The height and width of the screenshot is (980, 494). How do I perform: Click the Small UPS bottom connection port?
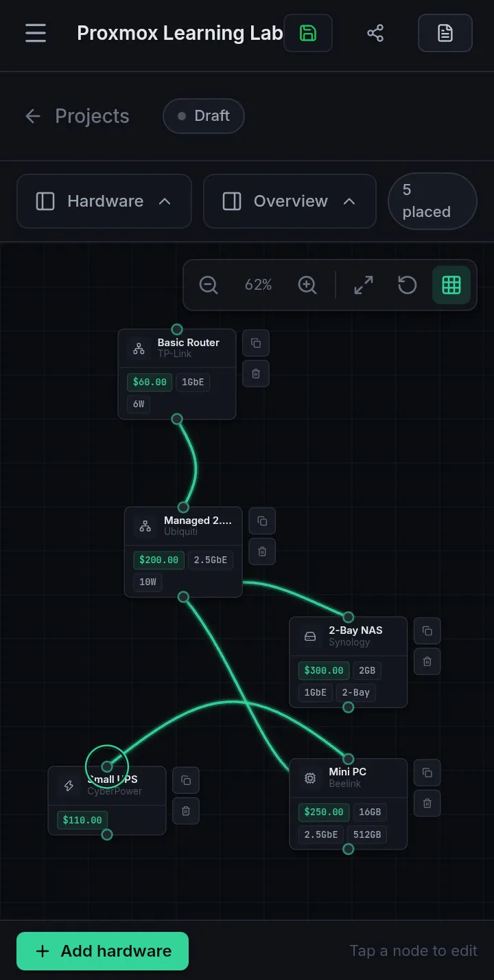[107, 835]
